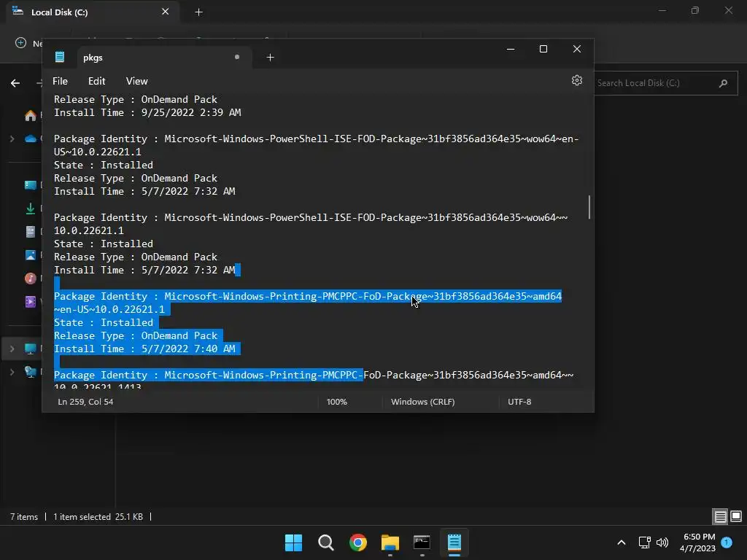This screenshot has width=747, height=560.
Task: Select This PC in Explorer sidebar
Action: [x=31, y=349]
